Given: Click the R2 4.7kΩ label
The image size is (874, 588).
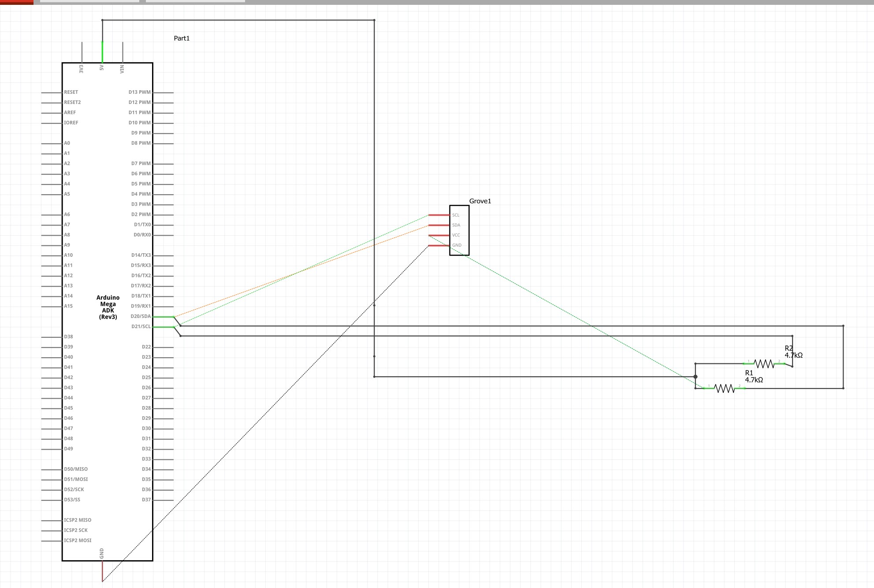Looking at the screenshot, I should [793, 352].
